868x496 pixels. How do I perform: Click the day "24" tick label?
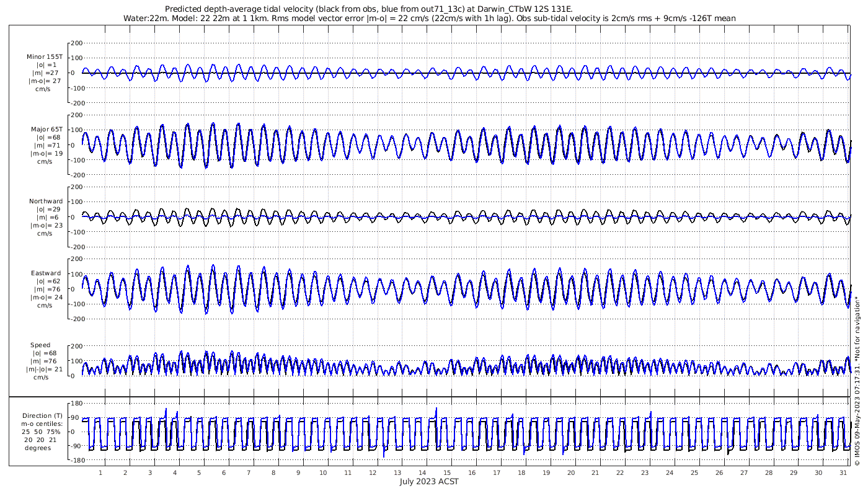pyautogui.click(x=669, y=472)
